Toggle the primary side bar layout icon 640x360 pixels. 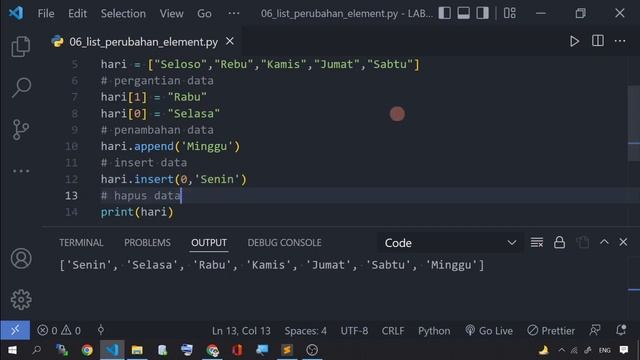coord(444,13)
